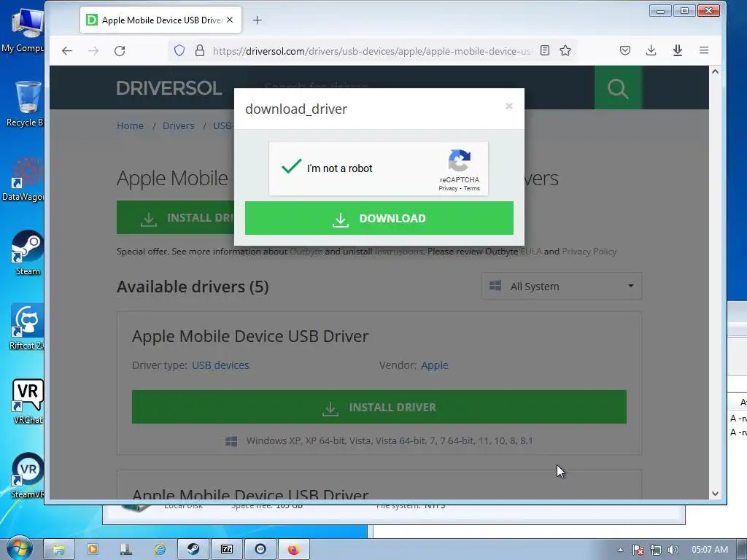Image resolution: width=747 pixels, height=560 pixels.
Task: Open the tracking protection shield icon
Action: pyautogui.click(x=179, y=50)
